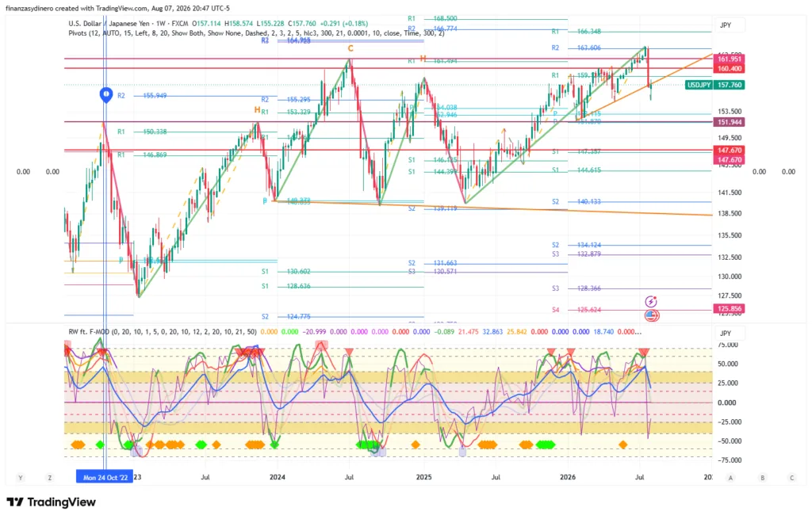
Task: Click the 2026 time axis label
Action: point(568,477)
